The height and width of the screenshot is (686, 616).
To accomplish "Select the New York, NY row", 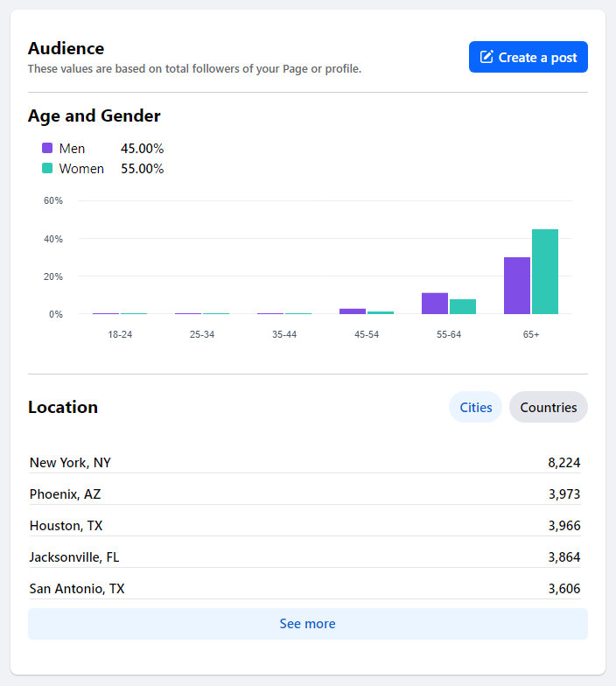I will click(x=304, y=463).
